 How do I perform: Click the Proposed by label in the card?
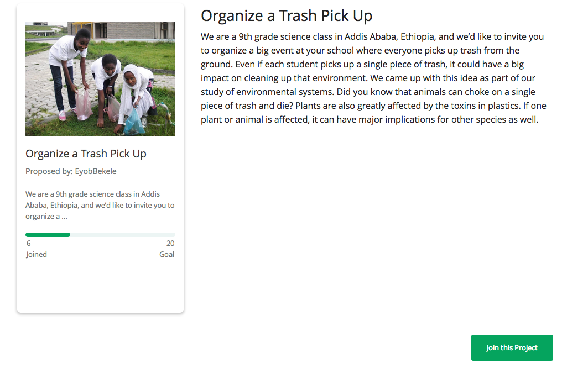(49, 171)
